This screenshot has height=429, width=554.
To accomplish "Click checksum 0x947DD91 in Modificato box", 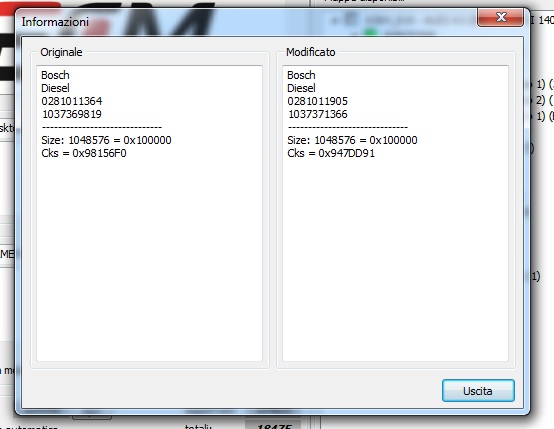I will point(331,153).
